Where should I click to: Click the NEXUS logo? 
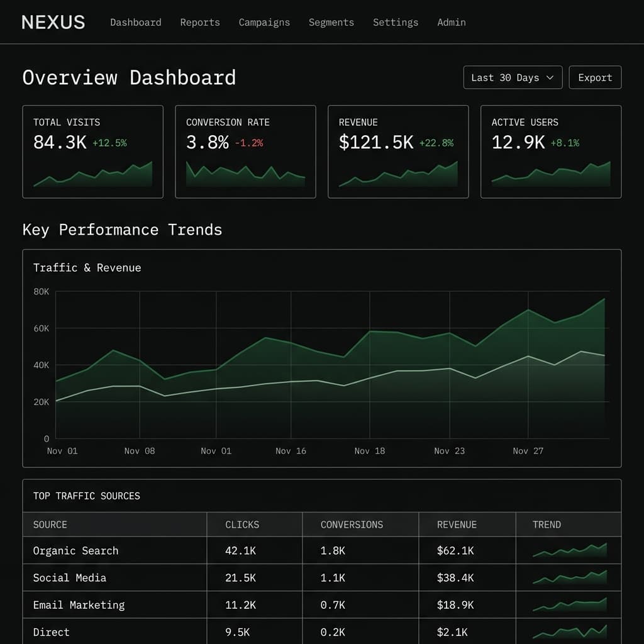pyautogui.click(x=53, y=22)
